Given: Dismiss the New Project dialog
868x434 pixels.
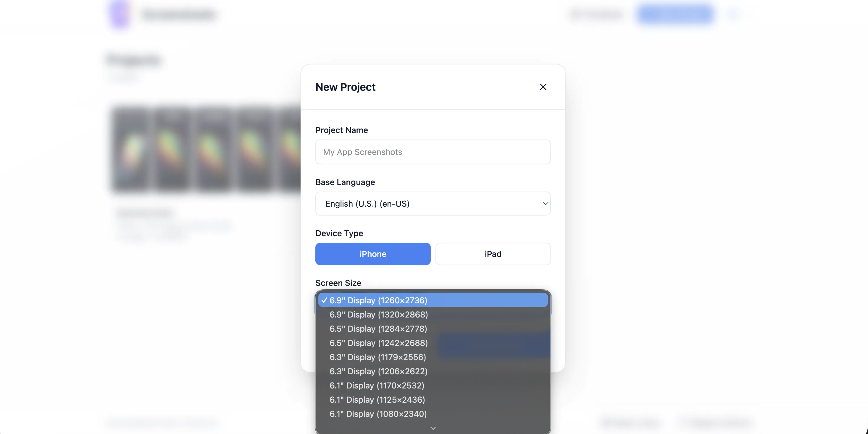Looking at the screenshot, I should pos(543,87).
